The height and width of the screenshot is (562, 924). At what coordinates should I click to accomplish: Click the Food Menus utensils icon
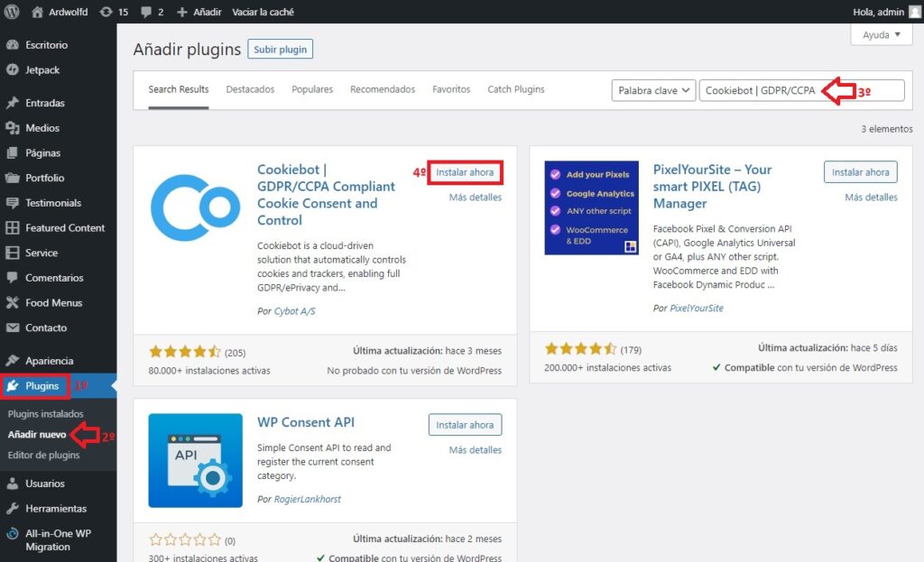pos(13,303)
